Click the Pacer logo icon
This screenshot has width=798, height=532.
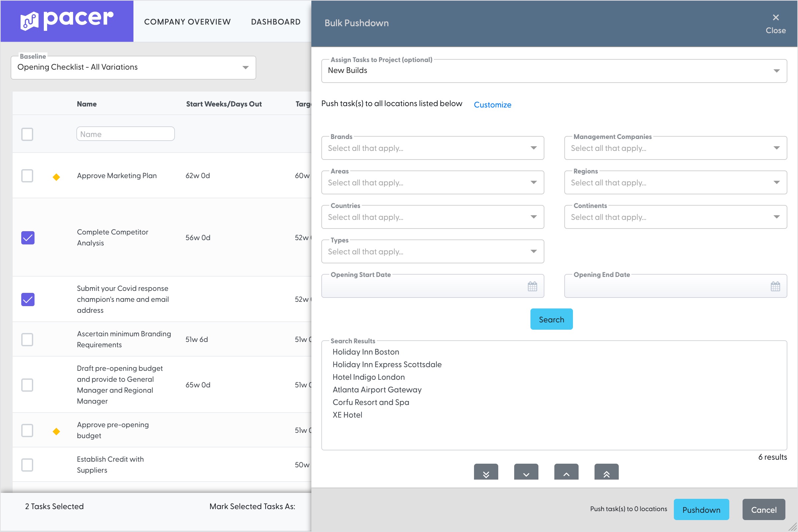pyautogui.click(x=30, y=21)
